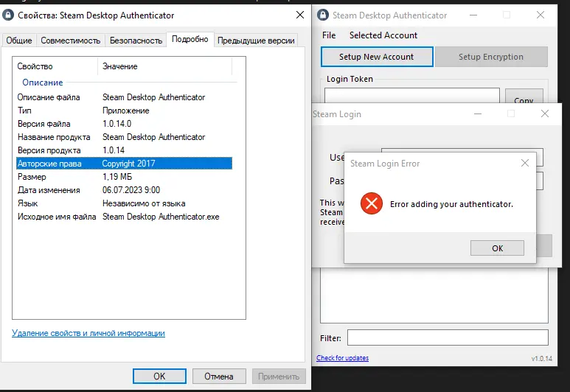Select the Дата изменения row
The image size is (570, 392).
[x=125, y=190]
